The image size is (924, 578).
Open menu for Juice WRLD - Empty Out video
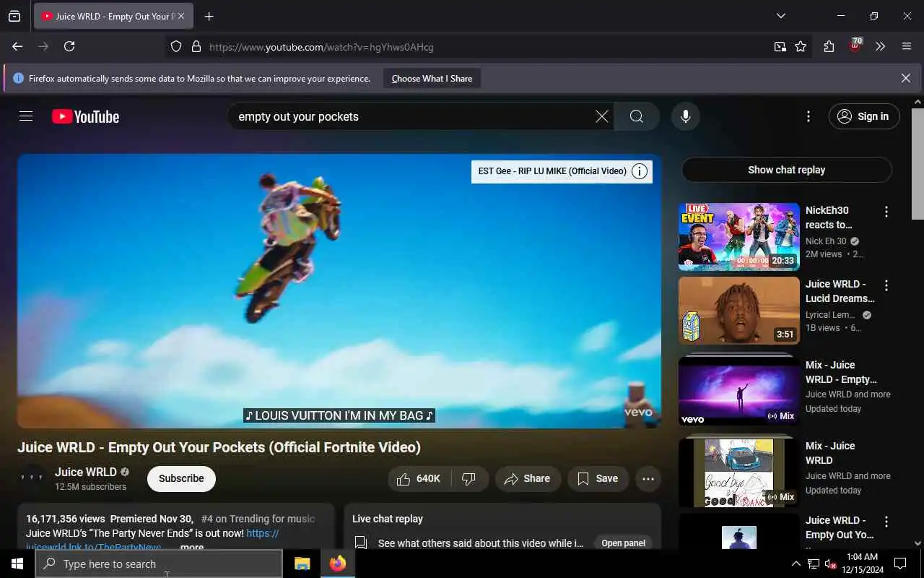pyautogui.click(x=886, y=522)
